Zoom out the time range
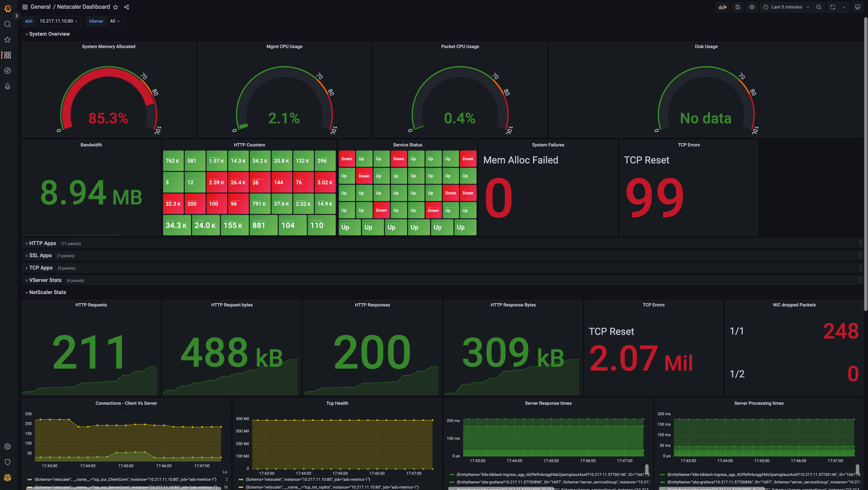Viewport: 868px width, 490px height. (818, 7)
